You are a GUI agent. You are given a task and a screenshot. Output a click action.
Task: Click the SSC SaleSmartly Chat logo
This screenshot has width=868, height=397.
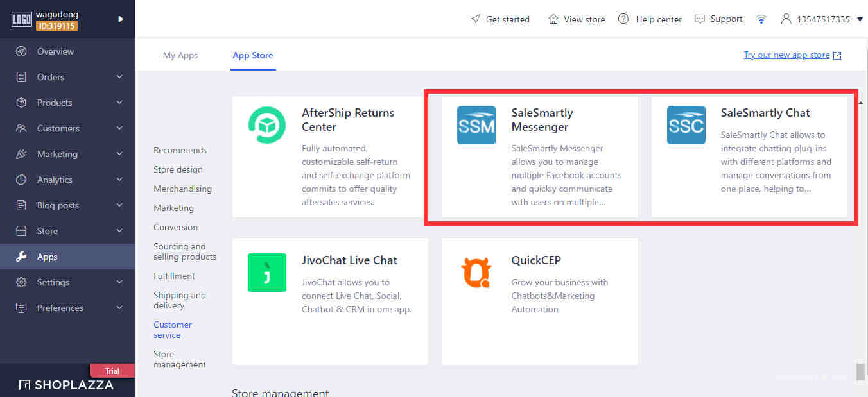pyautogui.click(x=686, y=125)
